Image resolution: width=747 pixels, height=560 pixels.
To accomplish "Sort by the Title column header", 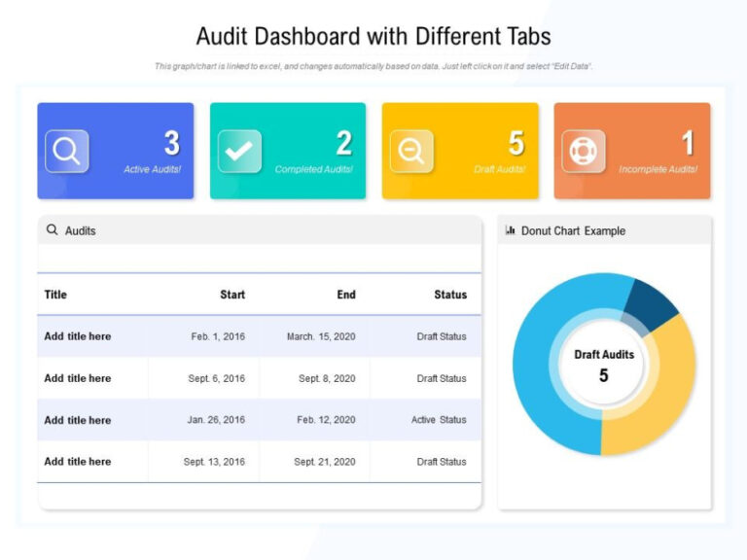I will pyautogui.click(x=55, y=295).
